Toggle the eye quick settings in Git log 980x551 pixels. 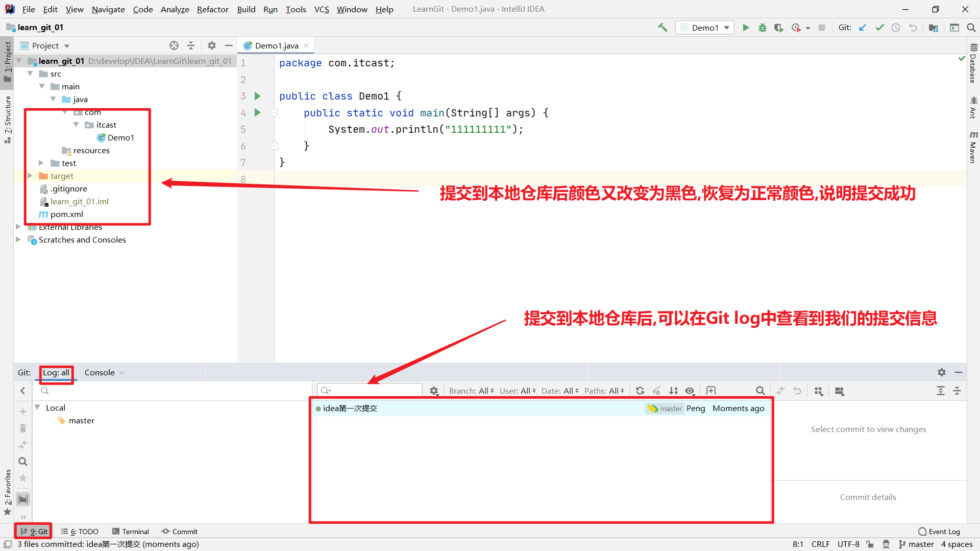click(x=690, y=391)
